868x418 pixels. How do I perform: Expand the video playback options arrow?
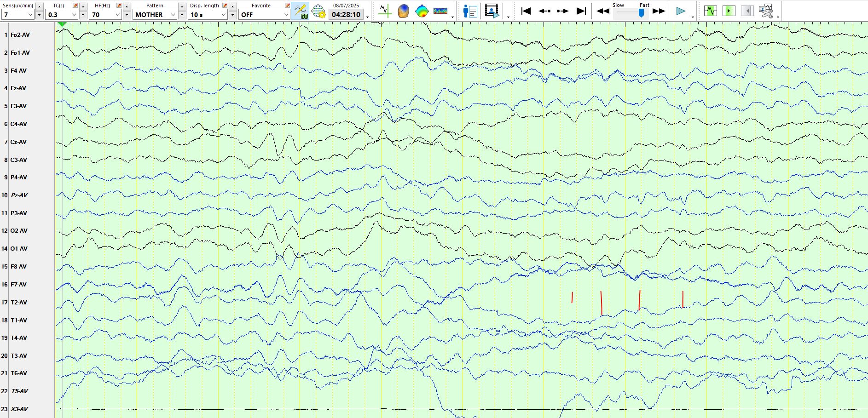pos(508,17)
